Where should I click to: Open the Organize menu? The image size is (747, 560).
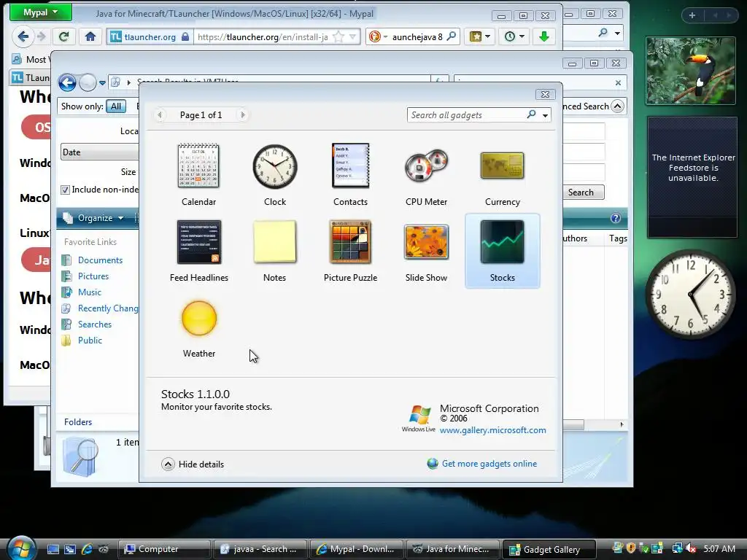coord(93,218)
